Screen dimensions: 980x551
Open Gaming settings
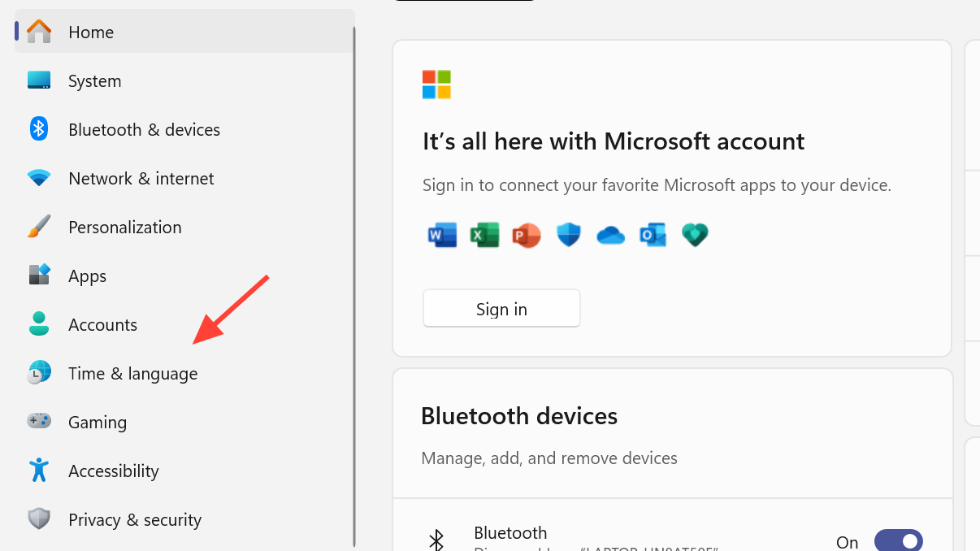click(184, 422)
